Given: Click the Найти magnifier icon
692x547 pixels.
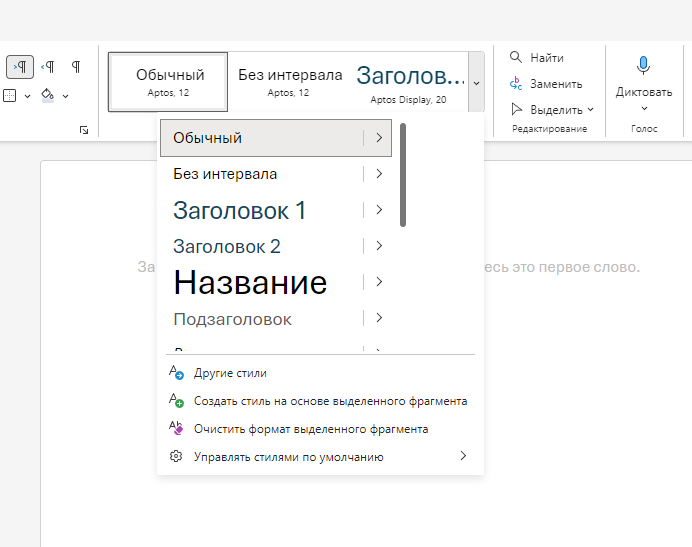Looking at the screenshot, I should [x=516, y=58].
